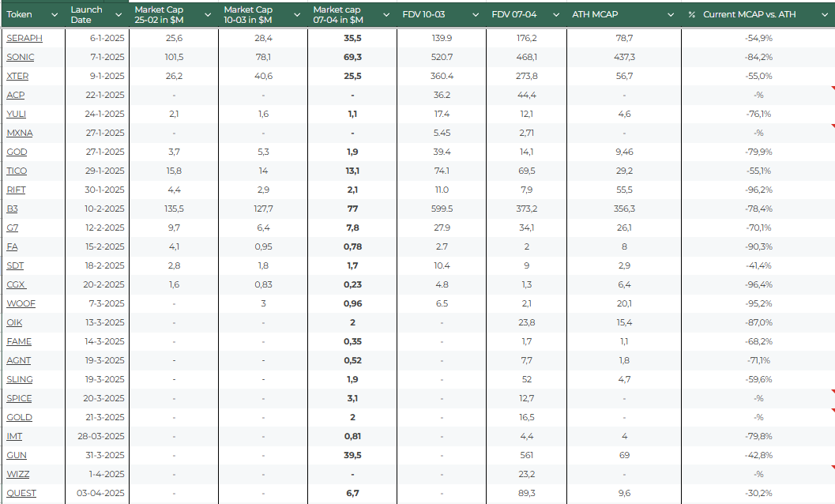The height and width of the screenshot is (504, 835).
Task: Select the ATH MCAP header cell
Action: 624,15
